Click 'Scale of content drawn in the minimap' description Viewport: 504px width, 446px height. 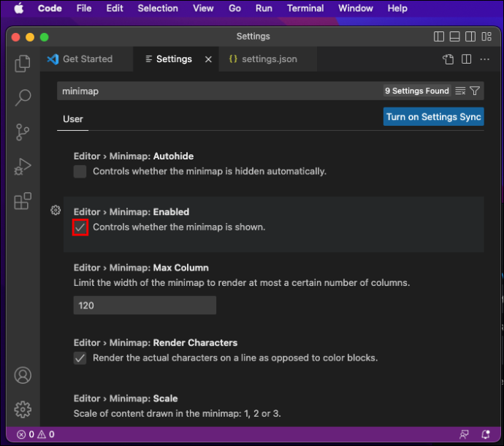tap(177, 414)
